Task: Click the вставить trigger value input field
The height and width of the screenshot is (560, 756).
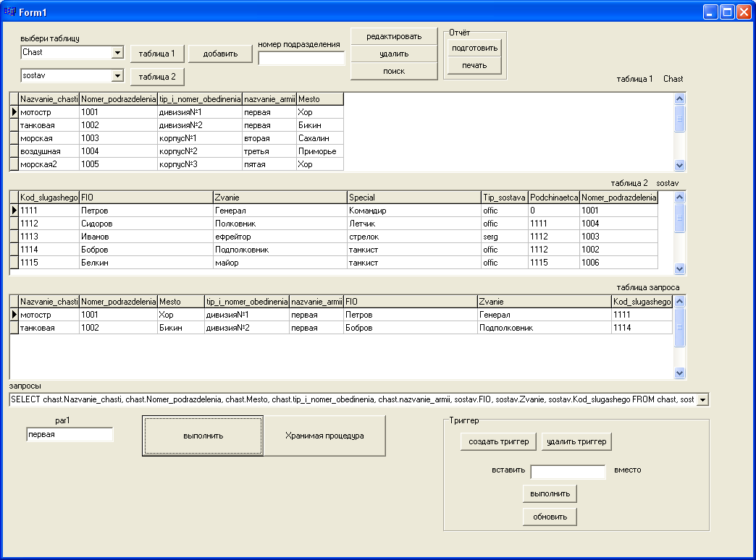Action: [x=568, y=472]
